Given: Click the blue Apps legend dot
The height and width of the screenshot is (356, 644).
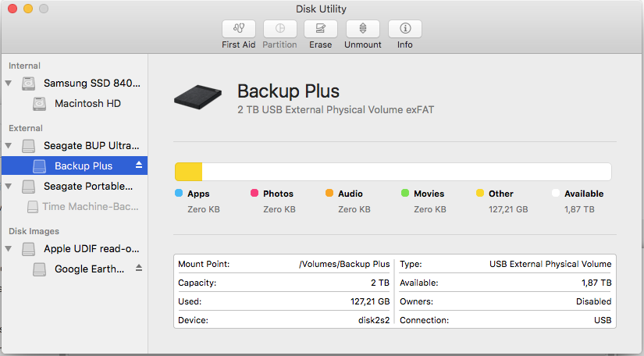Looking at the screenshot, I should (179, 193).
